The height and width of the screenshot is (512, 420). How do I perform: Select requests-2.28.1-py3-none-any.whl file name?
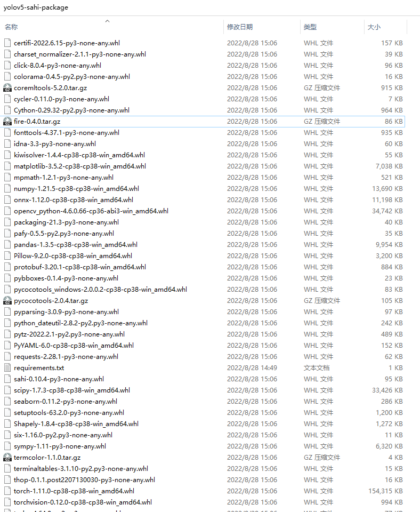point(66,357)
